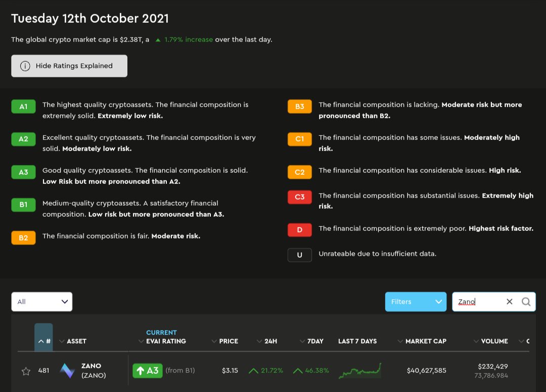546x392 pixels.
Task: Click the red D rating badge
Action: (299, 229)
